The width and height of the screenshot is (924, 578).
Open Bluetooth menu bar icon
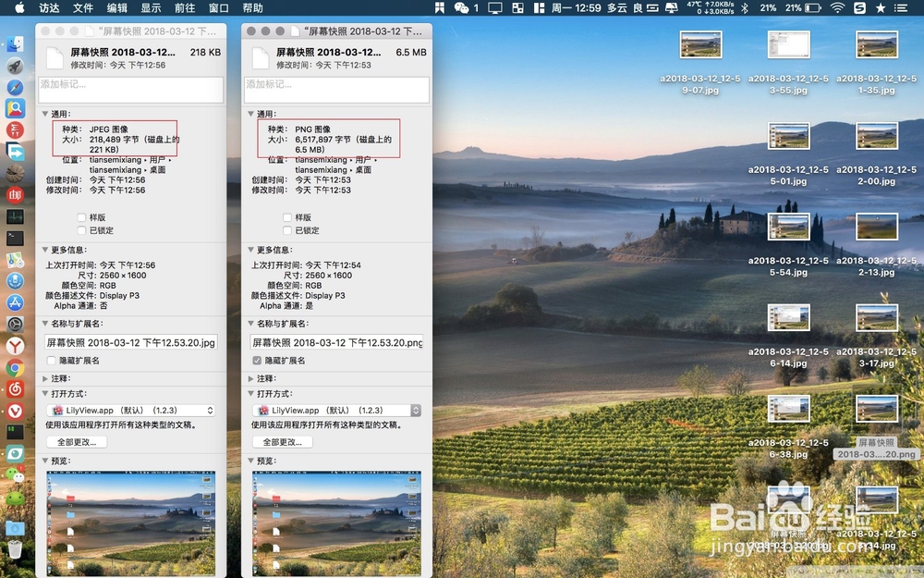[744, 7]
